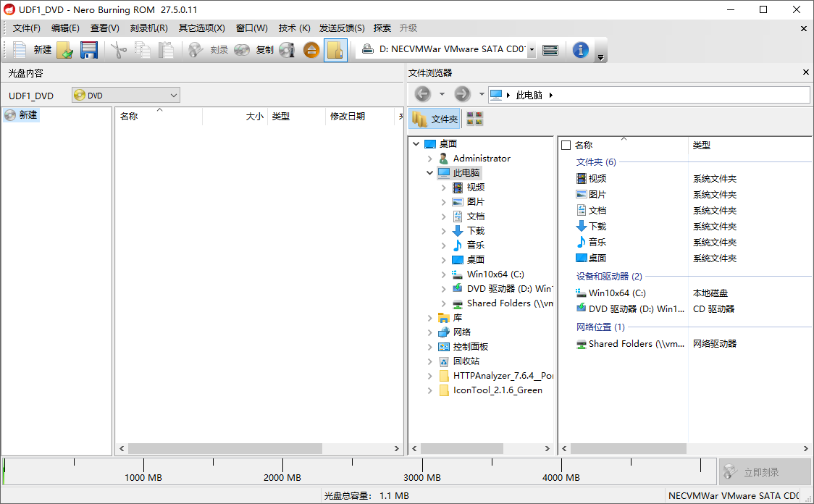The image size is (814, 504).
Task: Open the 其它选项(X) menu
Action: click(x=200, y=28)
